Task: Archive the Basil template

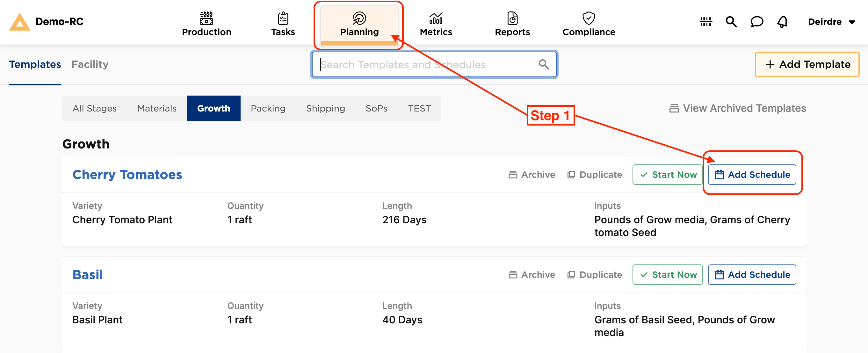Action: [x=532, y=275]
